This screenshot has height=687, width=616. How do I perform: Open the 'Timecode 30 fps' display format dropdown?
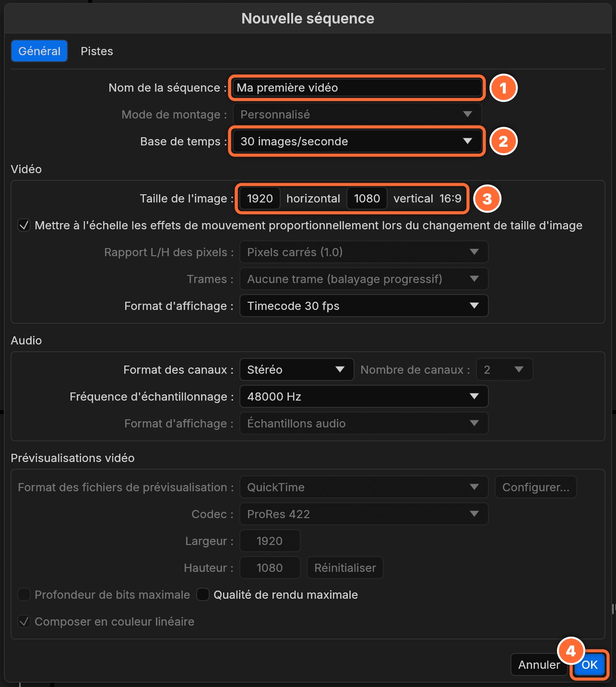[x=364, y=306]
